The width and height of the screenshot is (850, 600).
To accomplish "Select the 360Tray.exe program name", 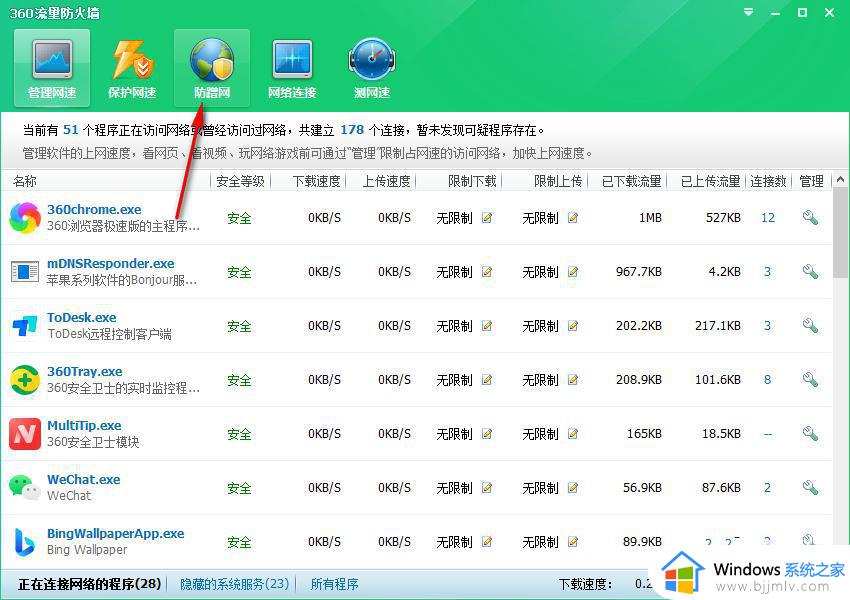I will point(85,371).
